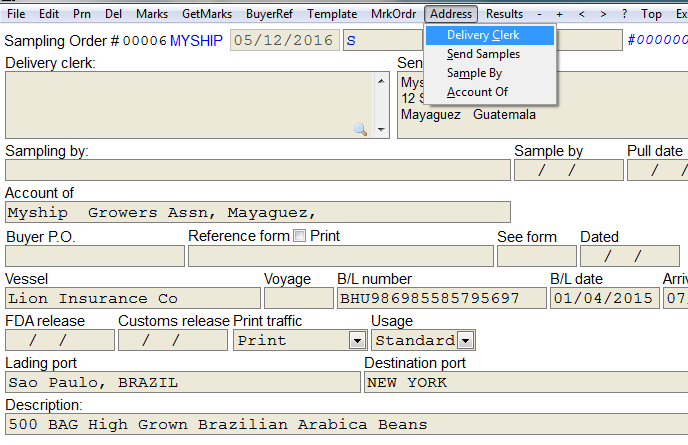Open the File menu
Viewport: 688px width, 445px height.
coord(16,14)
